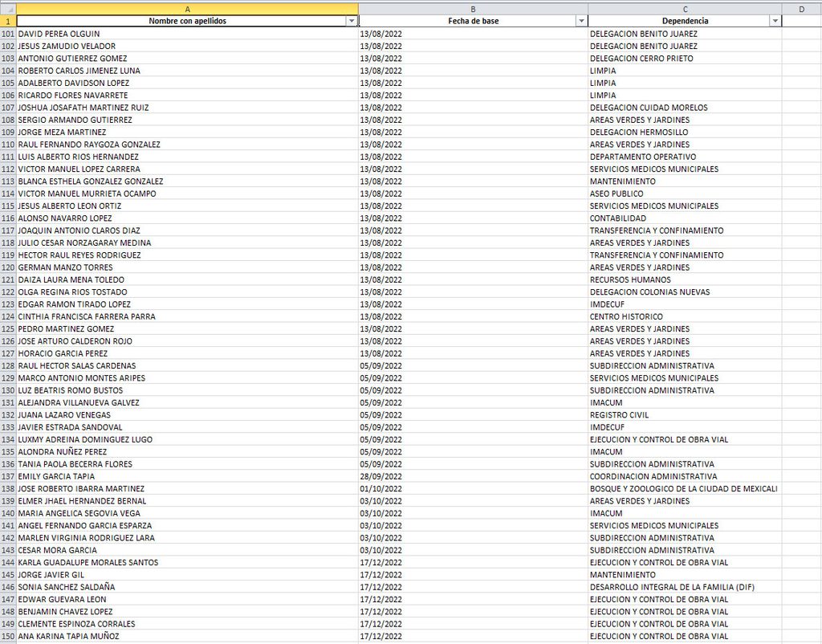This screenshot has height=644, width=822.
Task: Select the cell 'DAVID PEREA OLGUIN'
Action: [x=187, y=34]
